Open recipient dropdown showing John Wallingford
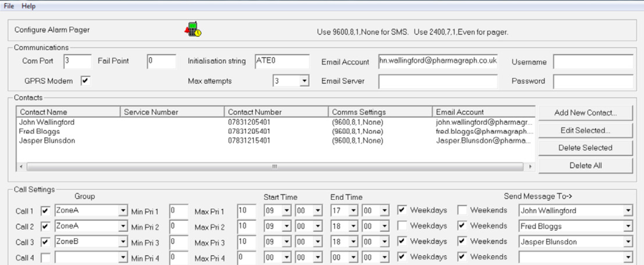Viewport: 644px width, 265px height. click(628, 210)
